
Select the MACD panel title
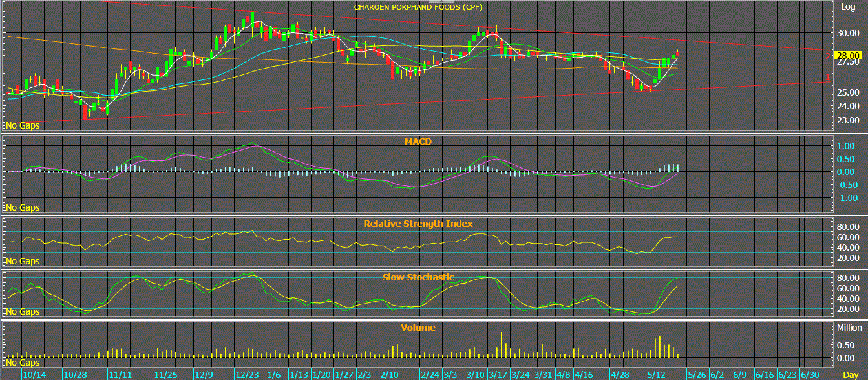pos(418,140)
